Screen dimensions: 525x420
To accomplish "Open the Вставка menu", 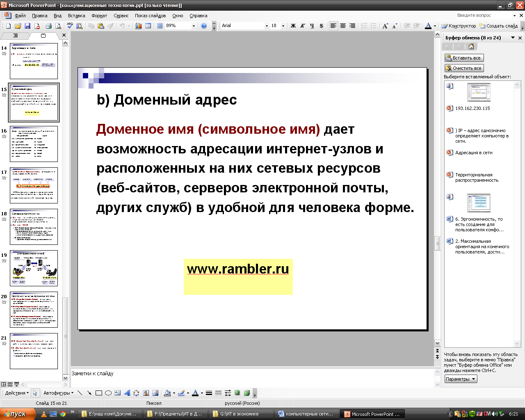I will [x=77, y=16].
